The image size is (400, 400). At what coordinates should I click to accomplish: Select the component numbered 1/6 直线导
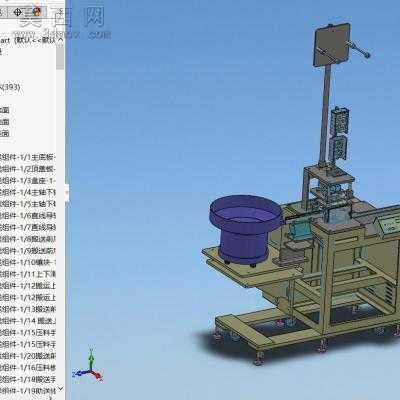[x=28, y=216]
